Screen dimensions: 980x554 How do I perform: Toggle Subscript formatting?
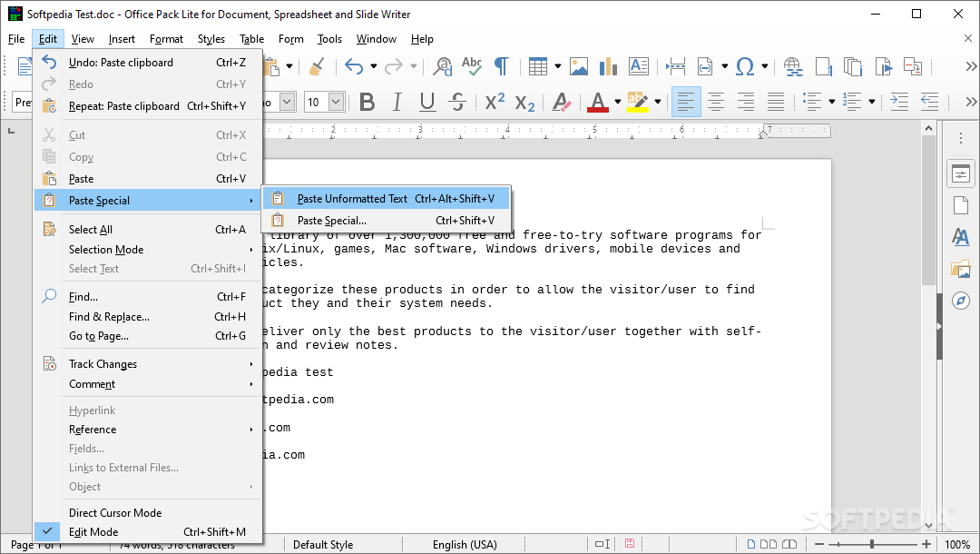click(x=525, y=103)
